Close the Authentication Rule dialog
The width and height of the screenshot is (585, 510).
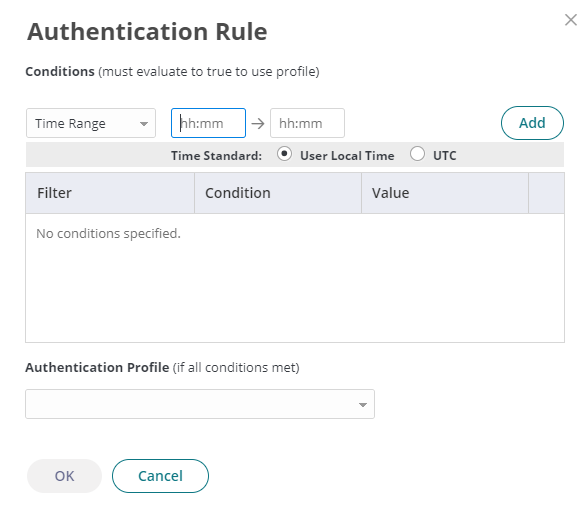pos(570,20)
